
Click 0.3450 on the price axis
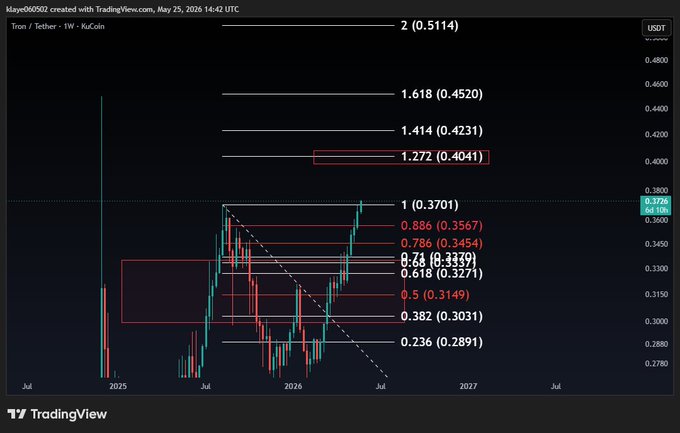click(656, 244)
